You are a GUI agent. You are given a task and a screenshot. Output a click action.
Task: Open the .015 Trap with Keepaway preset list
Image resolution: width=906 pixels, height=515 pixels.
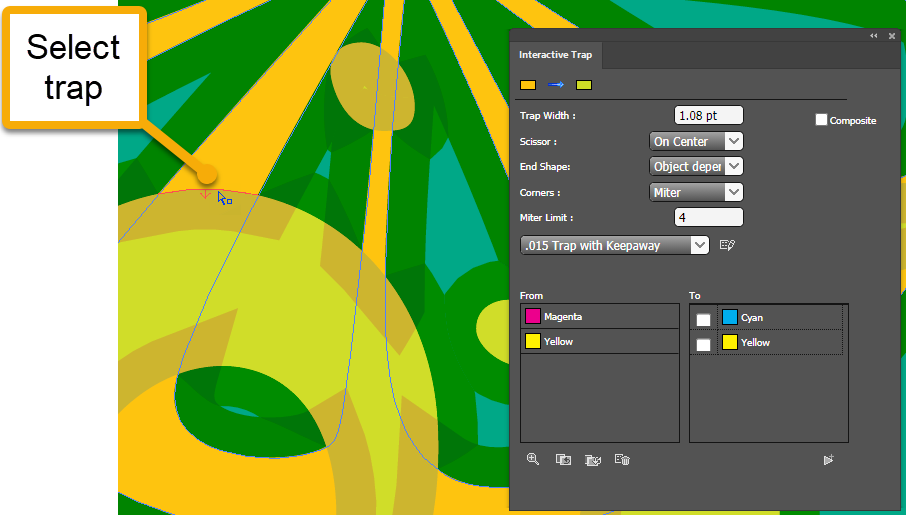point(615,245)
